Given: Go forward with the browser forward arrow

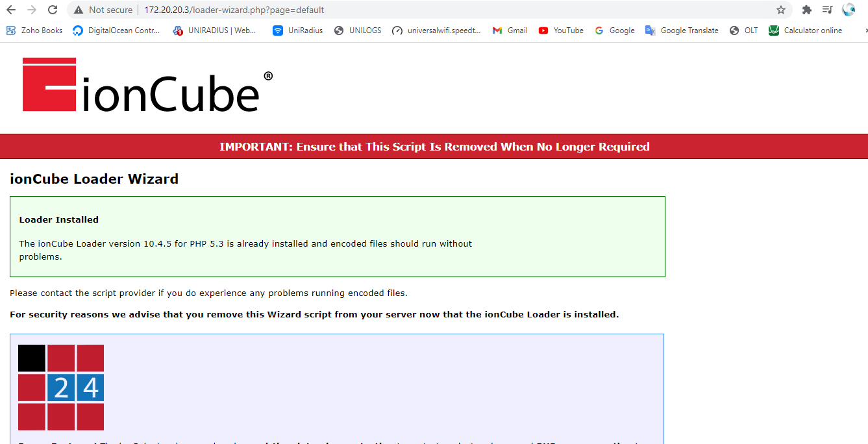Looking at the screenshot, I should tap(32, 10).
